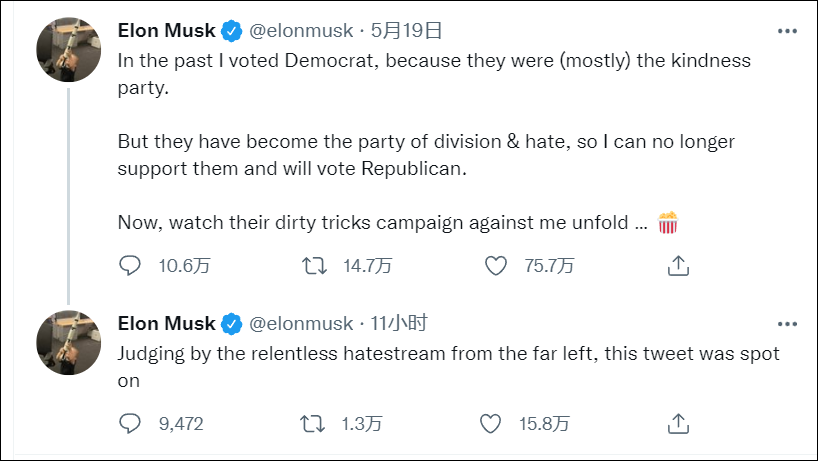Open more options menu for second tweet
This screenshot has height=461, width=818.
click(787, 323)
